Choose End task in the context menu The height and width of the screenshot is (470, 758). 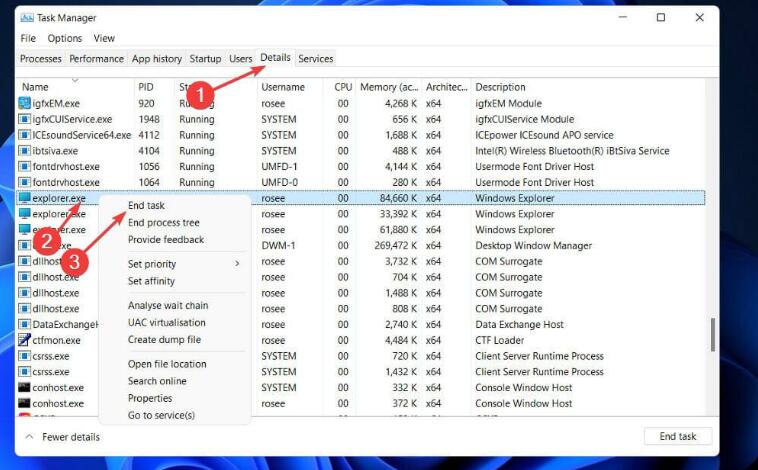click(x=146, y=206)
